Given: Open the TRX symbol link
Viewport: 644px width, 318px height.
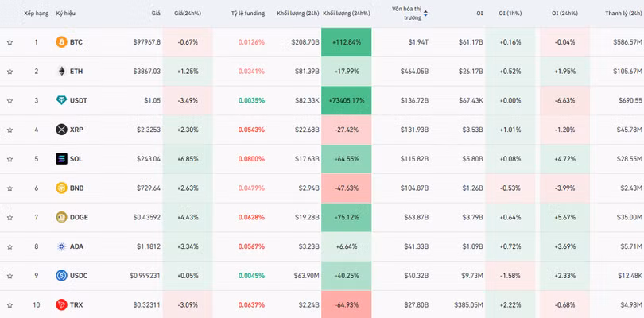Looking at the screenshot, I should (76, 305).
